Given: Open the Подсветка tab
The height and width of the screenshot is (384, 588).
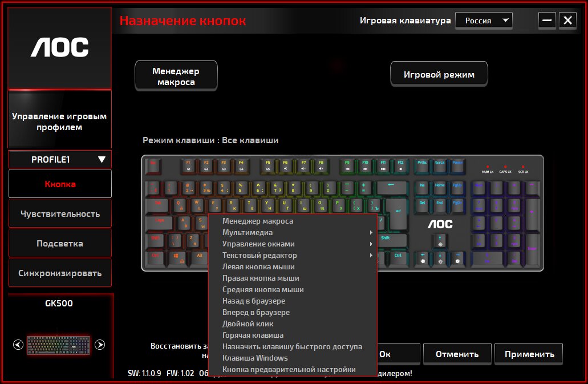Looking at the screenshot, I should [60, 244].
